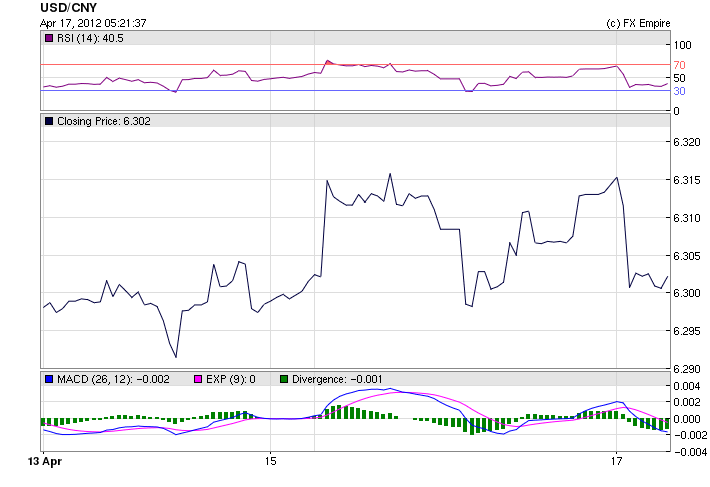The width and height of the screenshot is (710, 487).
Task: Click the green Divergence legend swatch
Action: [x=284, y=379]
